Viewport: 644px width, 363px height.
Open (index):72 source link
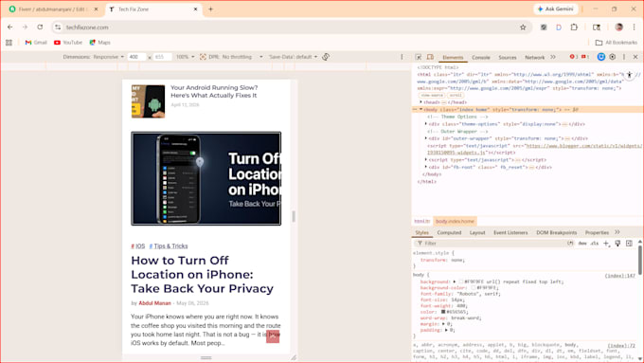click(621, 346)
